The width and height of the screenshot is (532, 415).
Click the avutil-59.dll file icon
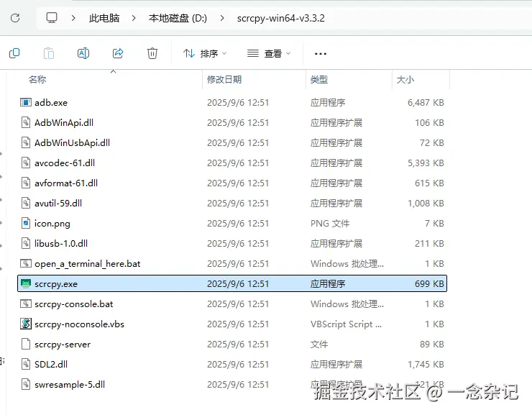(x=26, y=203)
